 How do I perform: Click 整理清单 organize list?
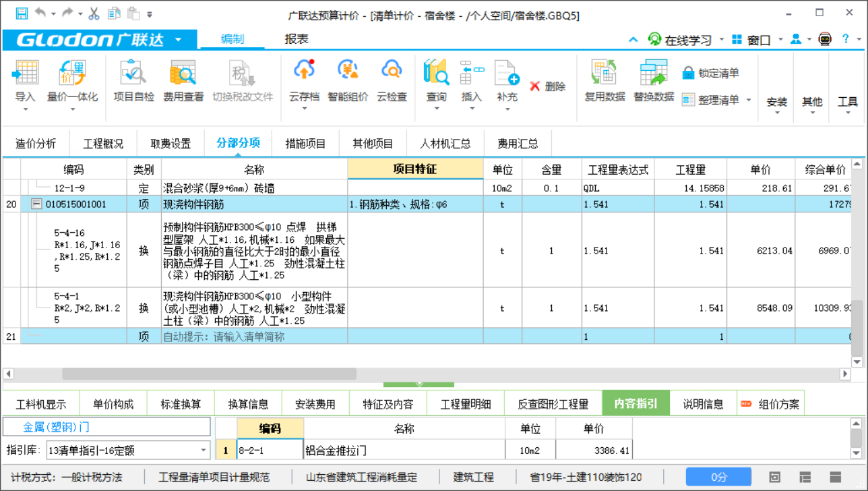coord(710,100)
